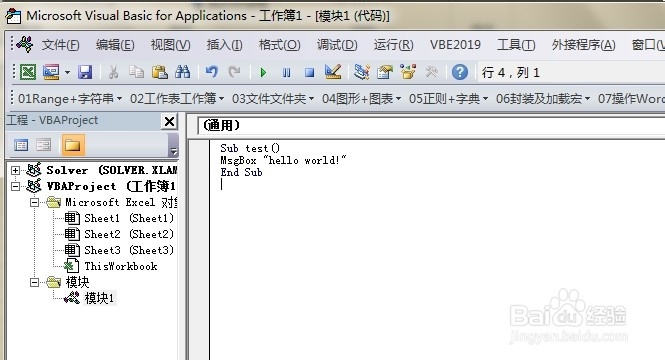Screen dimensions: 665x360
Task: Click the Break pause icon
Action: [x=287, y=73]
